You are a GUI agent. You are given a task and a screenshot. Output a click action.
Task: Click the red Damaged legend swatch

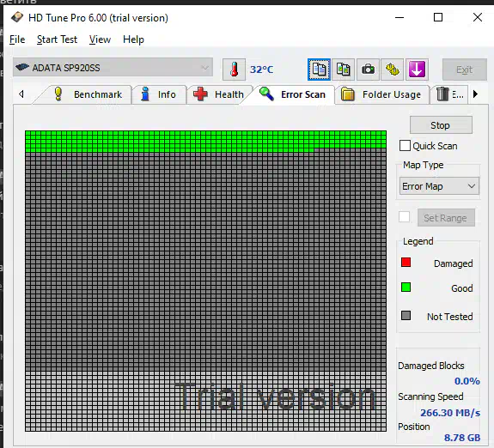(x=406, y=263)
